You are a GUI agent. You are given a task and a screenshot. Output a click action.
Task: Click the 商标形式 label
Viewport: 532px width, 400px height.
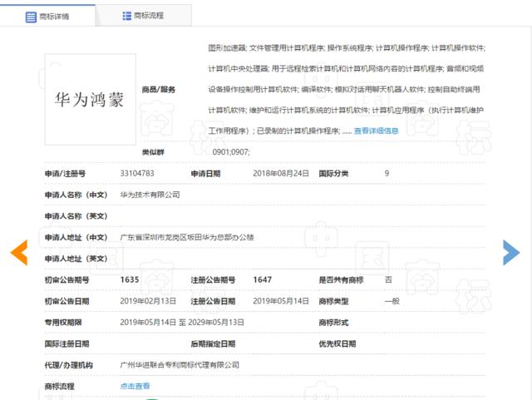click(x=333, y=323)
